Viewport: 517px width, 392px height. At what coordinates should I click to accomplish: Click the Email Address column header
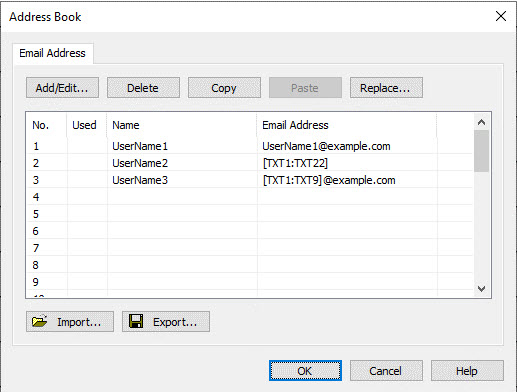point(347,125)
